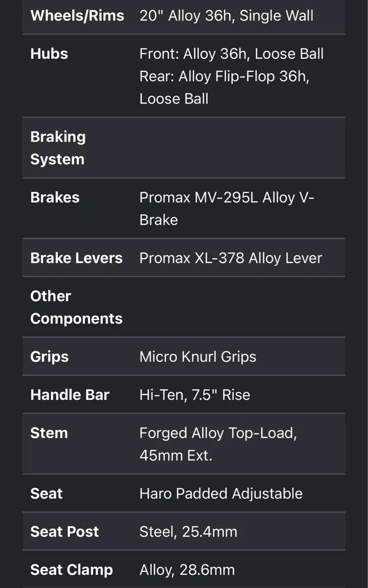Select the Promax XL-378 Alloy Lever text

point(230,258)
